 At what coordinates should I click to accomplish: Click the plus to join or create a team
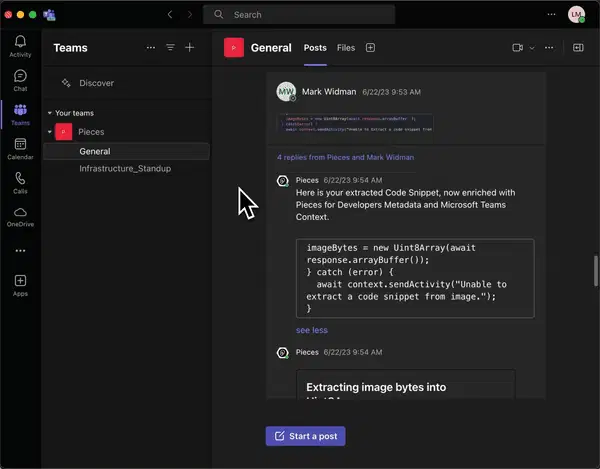coord(189,47)
